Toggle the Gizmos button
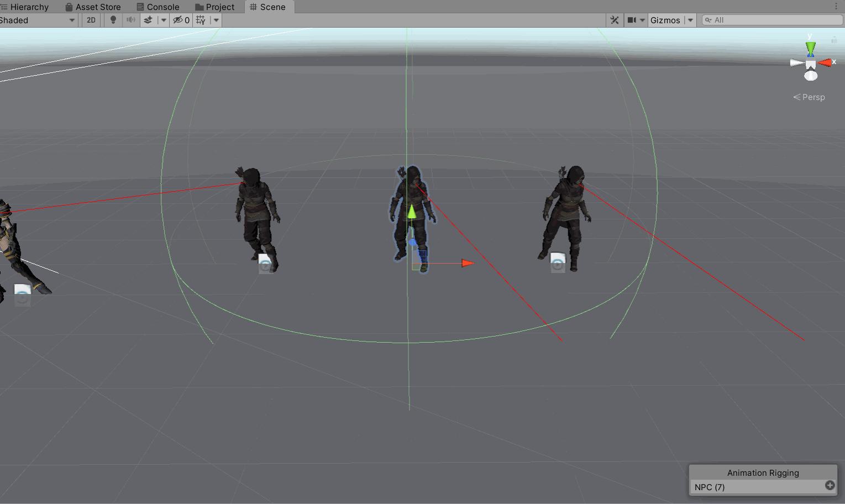845x504 pixels. tap(665, 20)
